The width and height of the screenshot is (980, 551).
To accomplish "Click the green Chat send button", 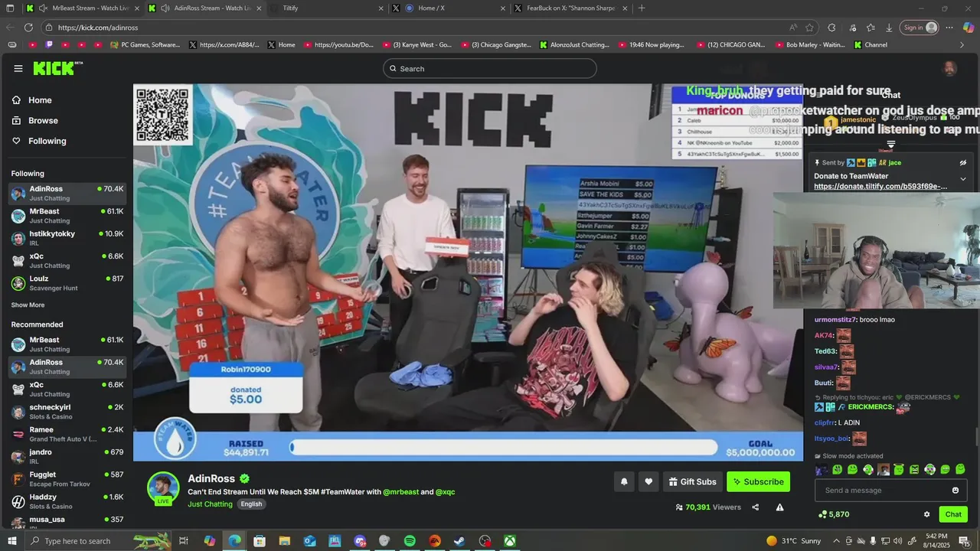I will (953, 514).
